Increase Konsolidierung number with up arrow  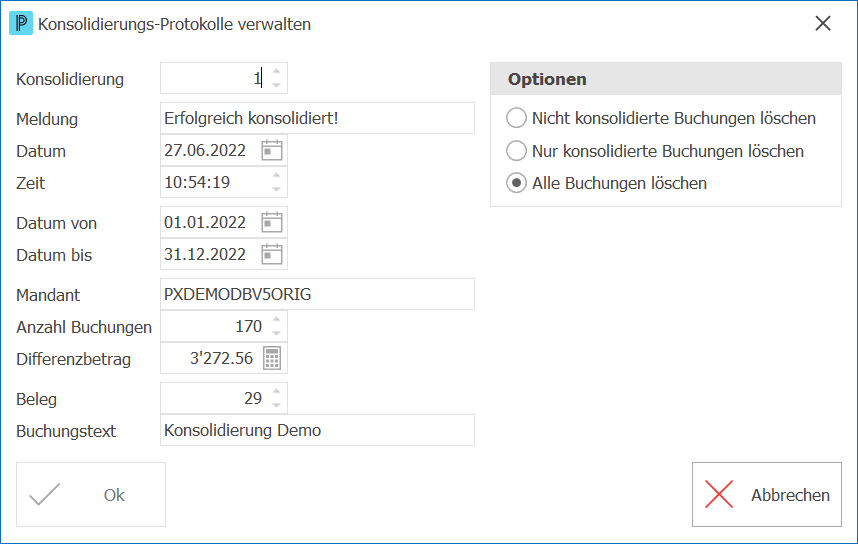[x=276, y=72]
